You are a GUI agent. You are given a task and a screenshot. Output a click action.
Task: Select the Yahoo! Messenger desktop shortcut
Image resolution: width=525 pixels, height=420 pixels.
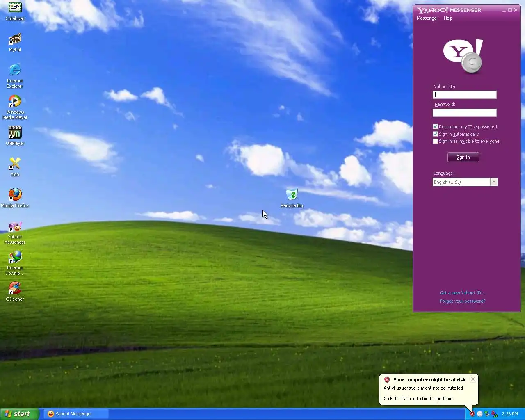pos(15,232)
